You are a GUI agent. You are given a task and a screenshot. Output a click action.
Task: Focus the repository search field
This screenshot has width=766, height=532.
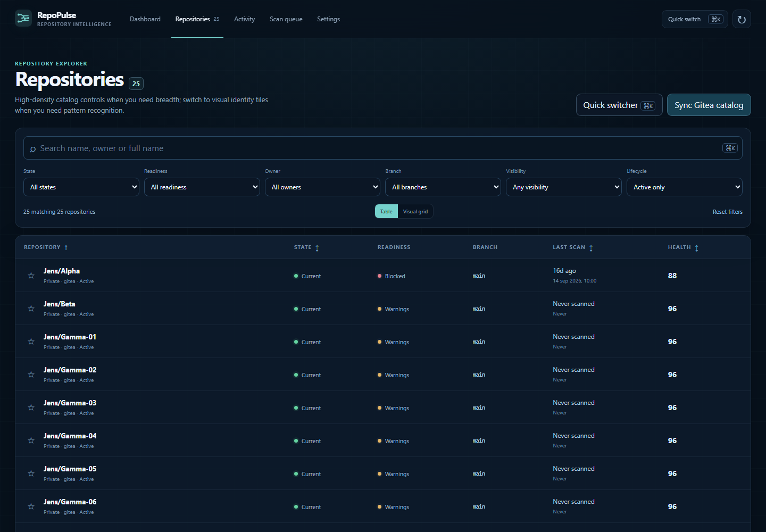pos(383,148)
